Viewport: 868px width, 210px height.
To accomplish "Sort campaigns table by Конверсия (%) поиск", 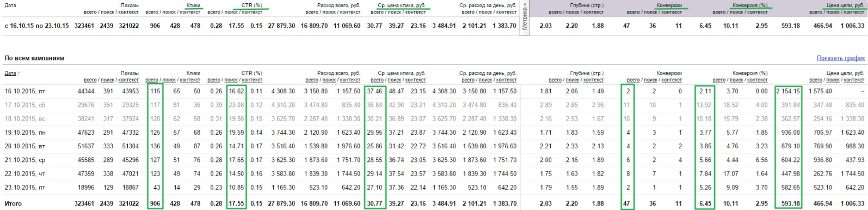I will click(736, 80).
